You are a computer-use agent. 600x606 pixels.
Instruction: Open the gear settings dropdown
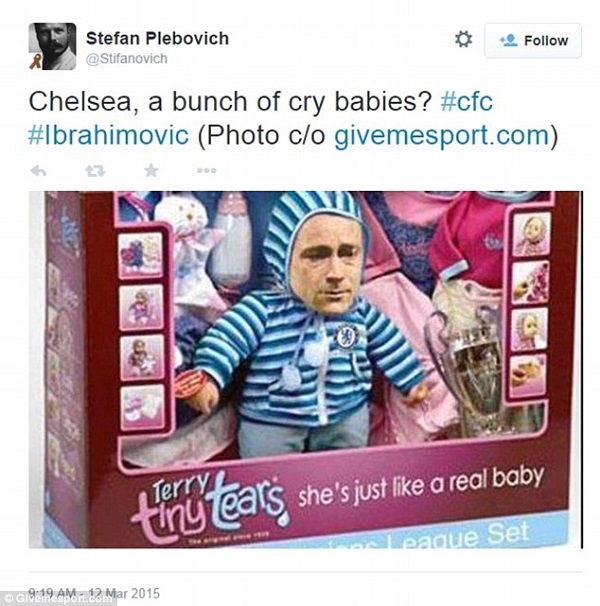(463, 39)
